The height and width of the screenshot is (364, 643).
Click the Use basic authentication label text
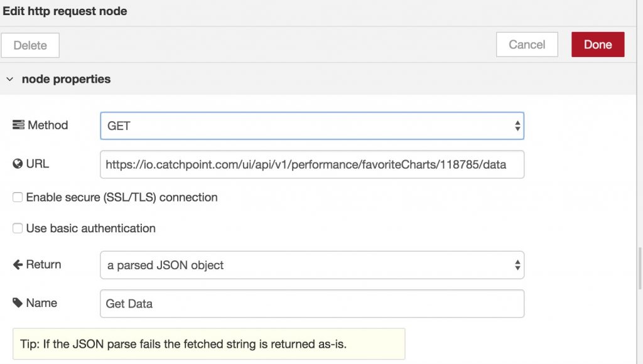pos(90,228)
